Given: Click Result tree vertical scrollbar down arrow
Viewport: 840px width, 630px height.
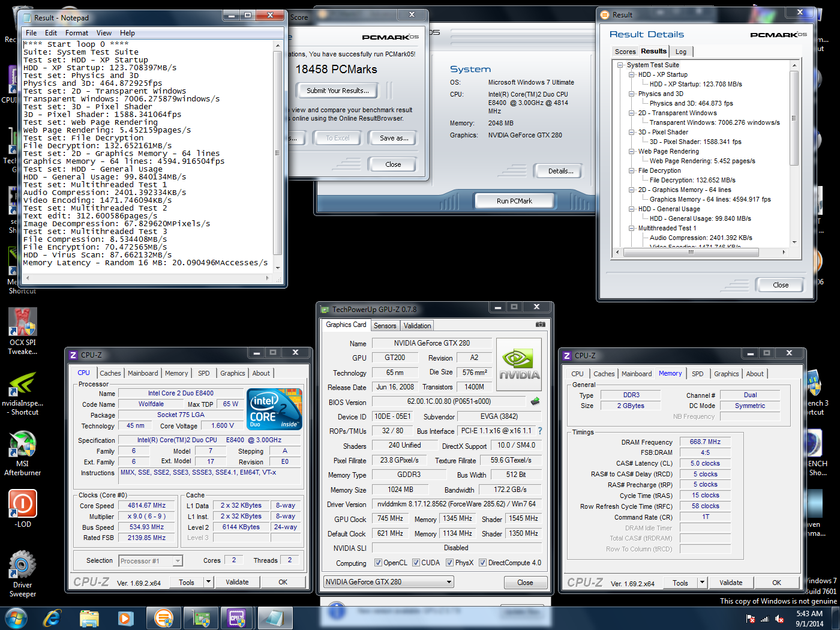Looking at the screenshot, I should pos(794,242).
